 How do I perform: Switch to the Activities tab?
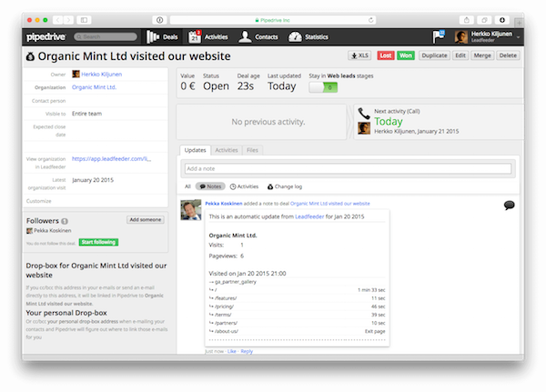227,150
